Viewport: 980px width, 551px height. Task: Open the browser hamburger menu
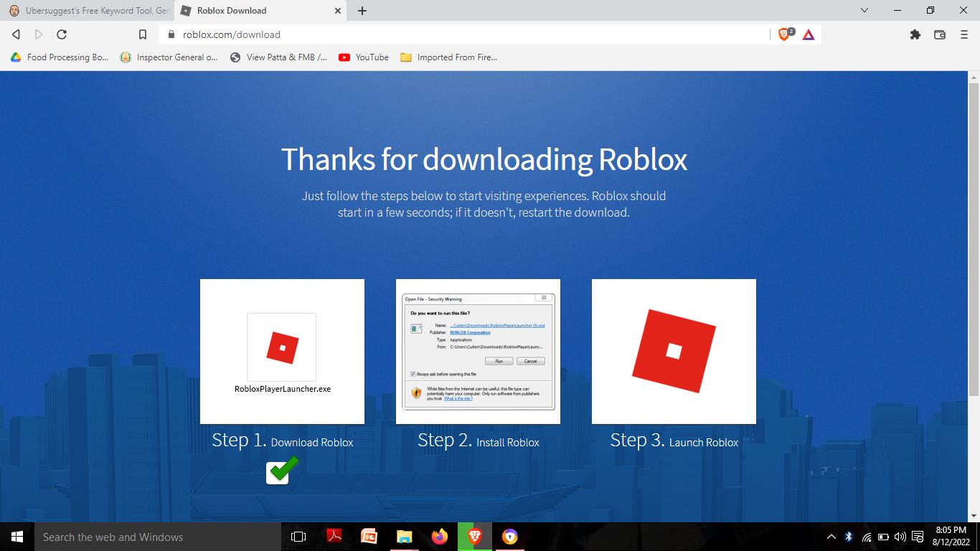963,34
